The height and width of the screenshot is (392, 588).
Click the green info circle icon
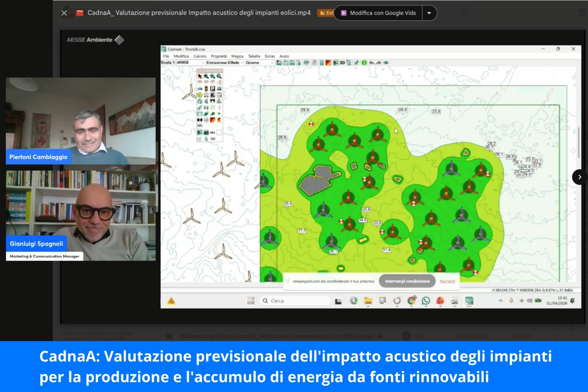(x=364, y=63)
